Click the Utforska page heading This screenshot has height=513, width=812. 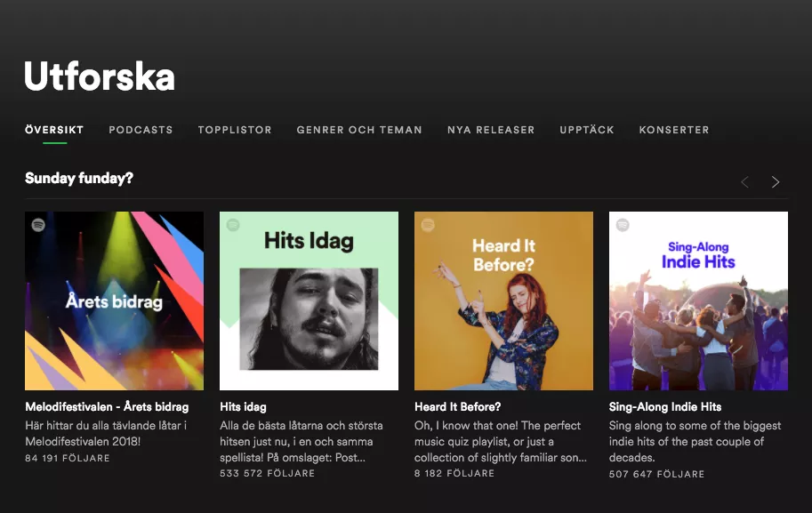click(99, 76)
